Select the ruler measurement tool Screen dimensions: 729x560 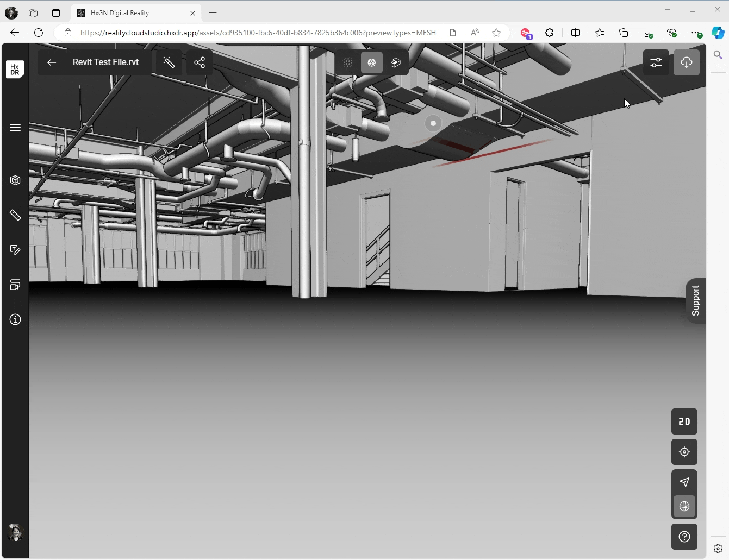click(15, 216)
